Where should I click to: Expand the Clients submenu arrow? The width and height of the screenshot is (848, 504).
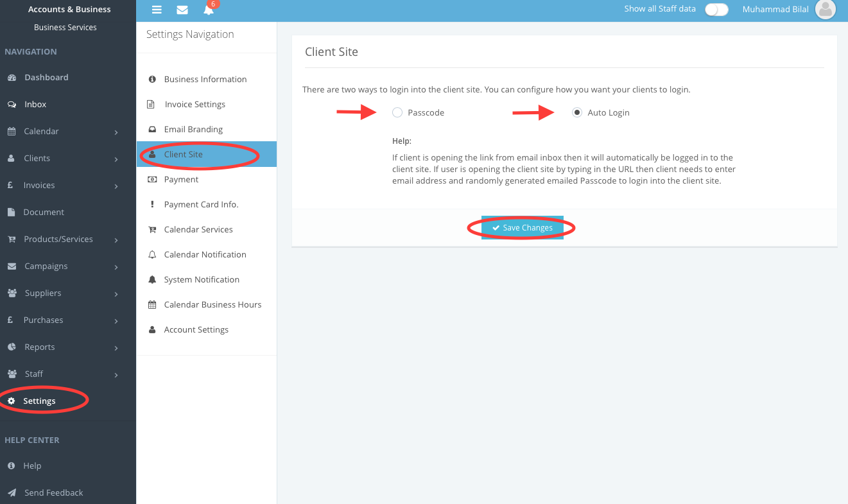pos(116,159)
